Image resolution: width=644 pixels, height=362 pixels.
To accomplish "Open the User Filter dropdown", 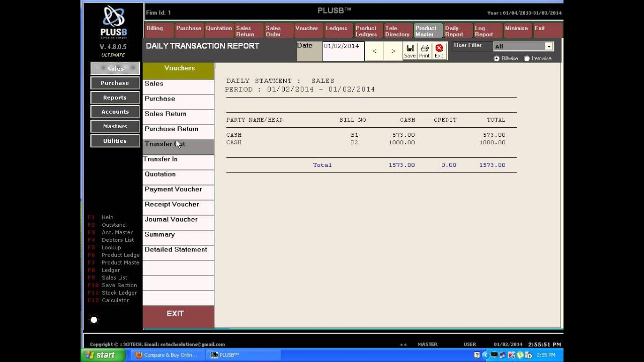I will pos(549,46).
